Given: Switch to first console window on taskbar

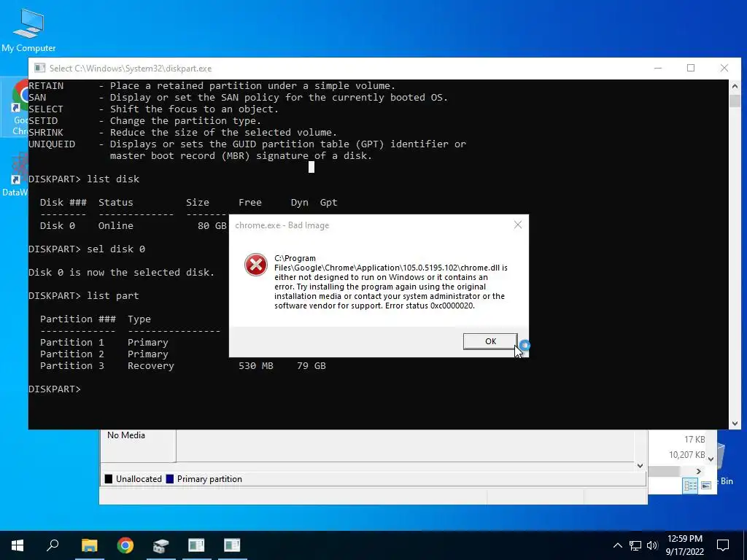Looking at the screenshot, I should click(x=196, y=545).
